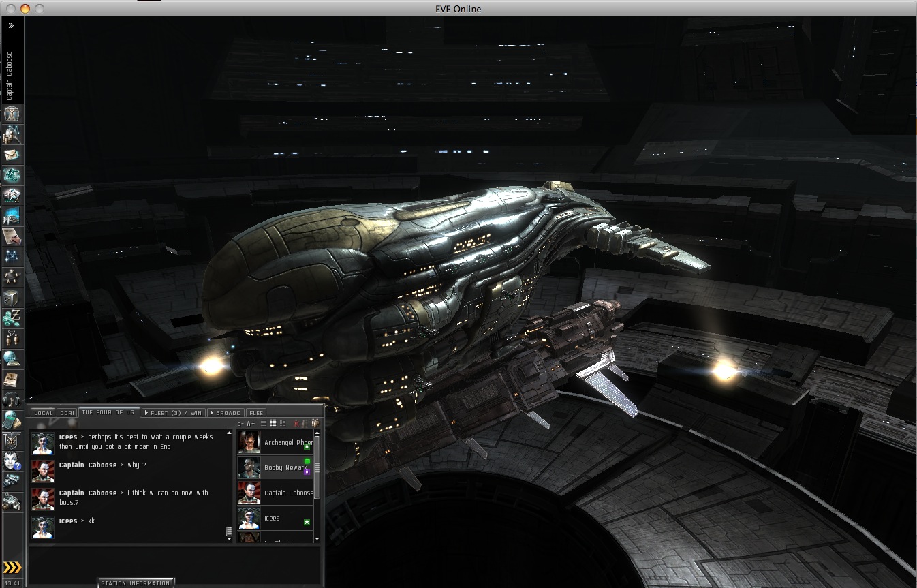Click Bobby Newark's portrait in member list
This screenshot has height=588, width=917.
(x=249, y=467)
